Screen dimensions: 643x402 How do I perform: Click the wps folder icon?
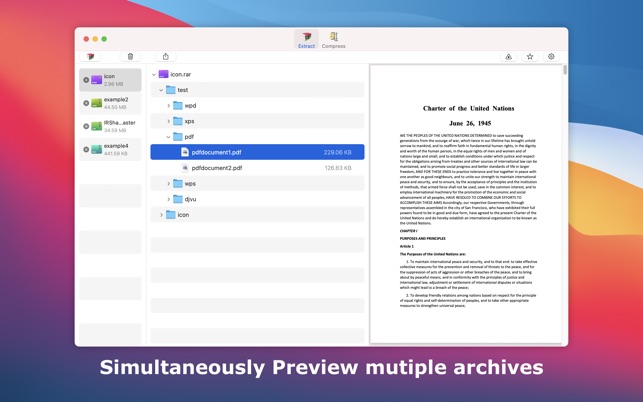[x=178, y=183]
